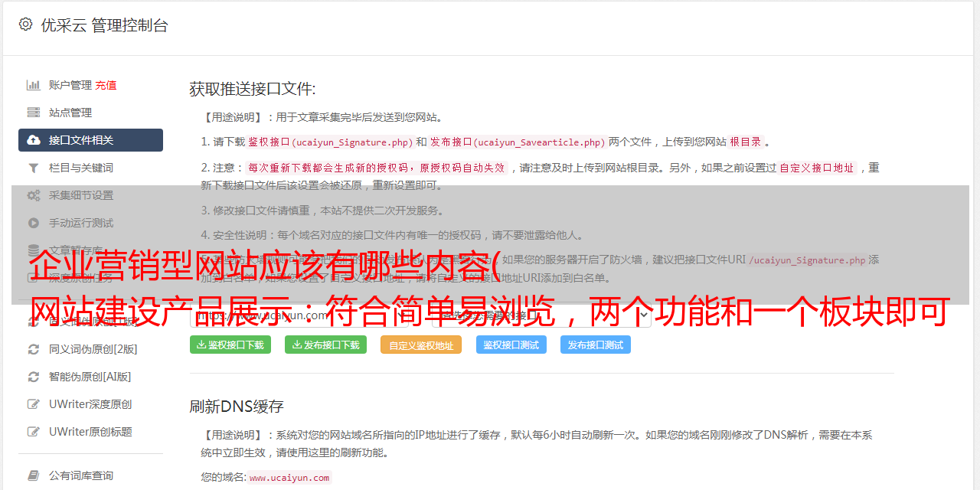Click the edit icon for UWriter深度原创
Viewport: 980px width, 490px height.
pyautogui.click(x=34, y=404)
